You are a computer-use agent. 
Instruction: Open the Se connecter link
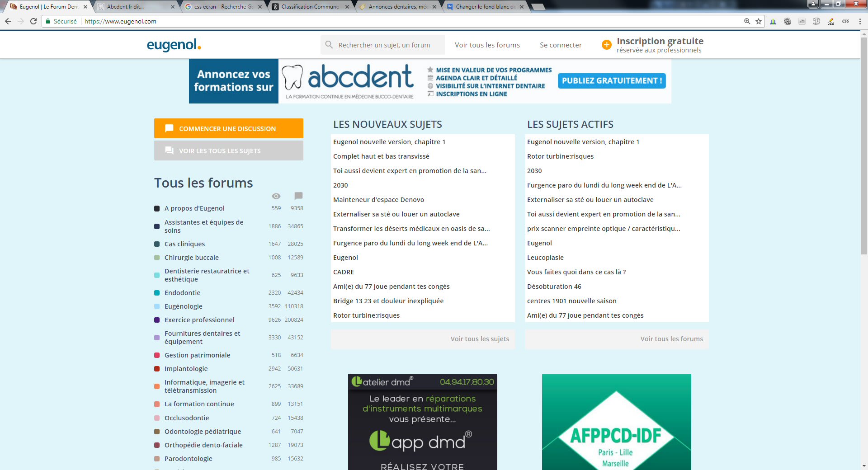click(x=561, y=45)
